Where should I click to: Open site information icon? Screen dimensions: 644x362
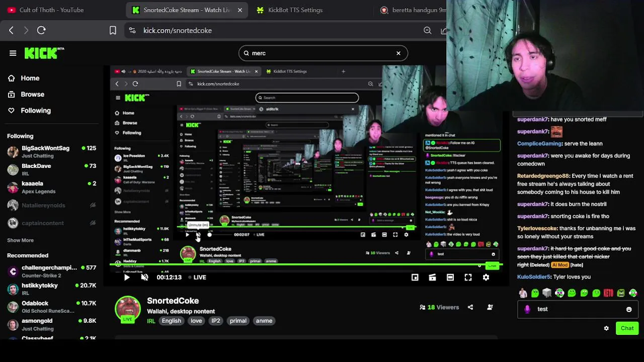click(x=132, y=30)
